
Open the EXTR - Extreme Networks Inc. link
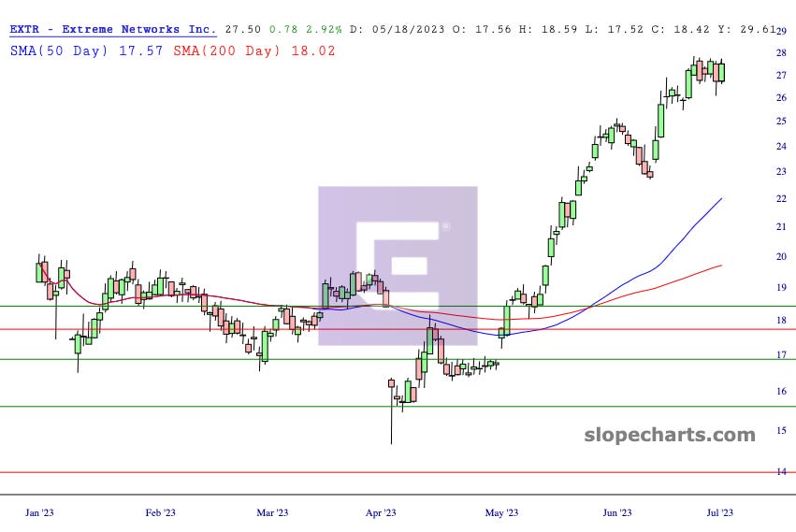point(112,29)
